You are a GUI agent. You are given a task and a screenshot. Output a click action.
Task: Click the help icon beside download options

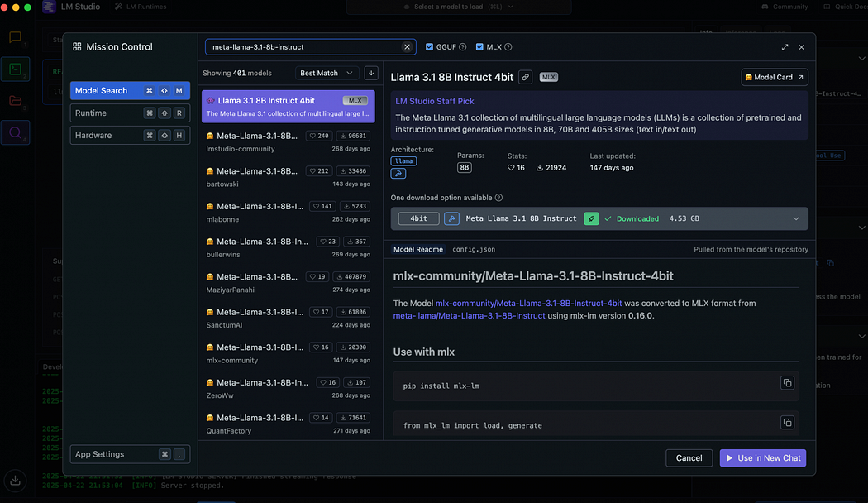click(498, 198)
